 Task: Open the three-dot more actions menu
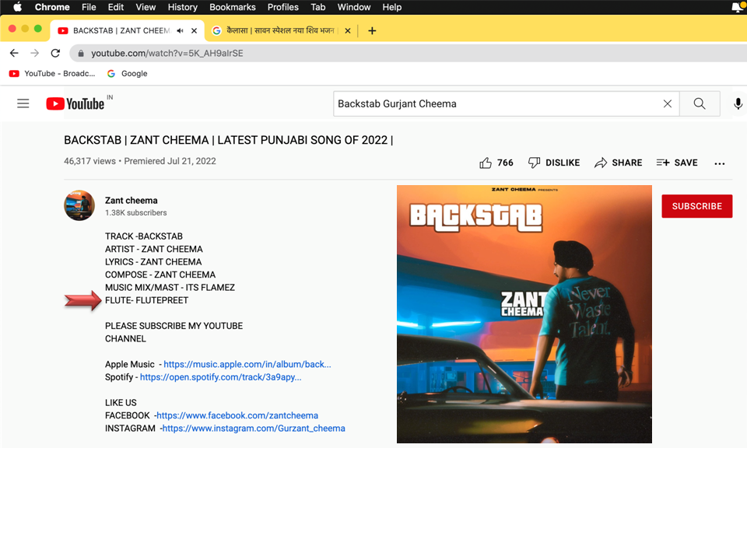pyautogui.click(x=719, y=163)
